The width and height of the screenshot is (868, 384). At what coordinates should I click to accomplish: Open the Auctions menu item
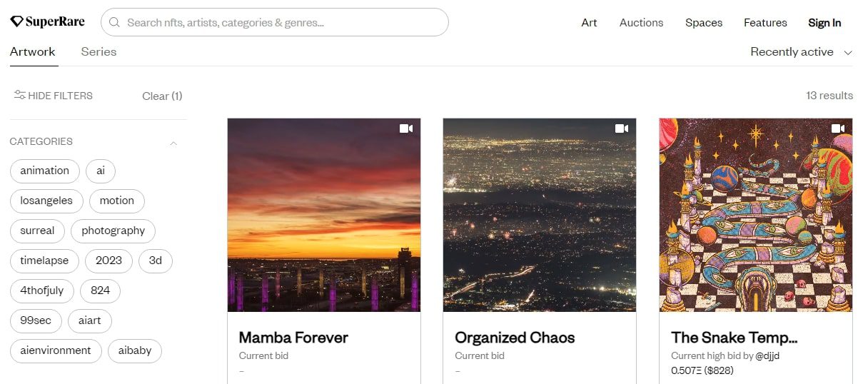point(641,23)
